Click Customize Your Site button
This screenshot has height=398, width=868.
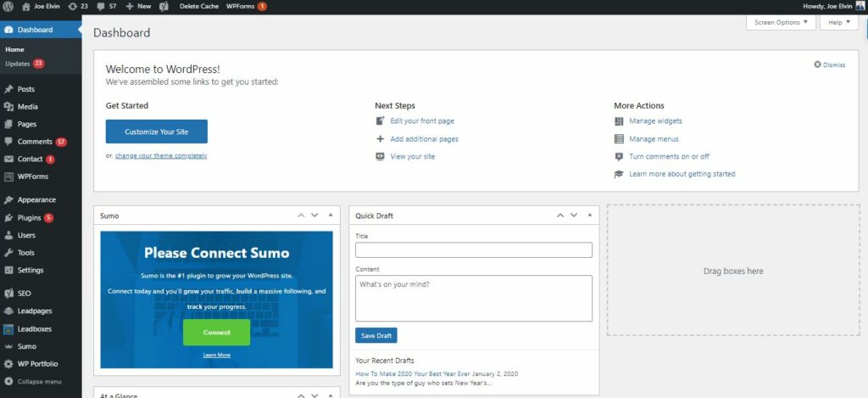click(x=157, y=132)
